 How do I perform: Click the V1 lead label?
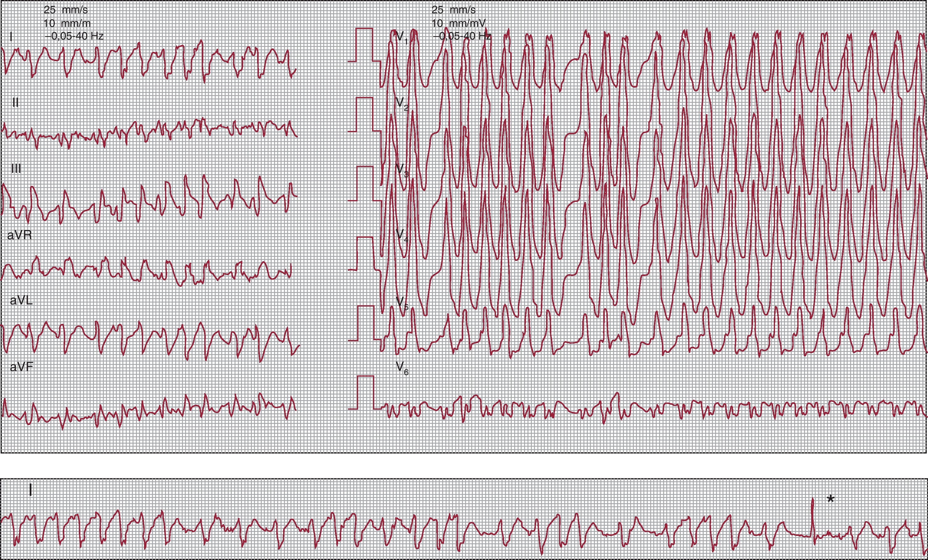coord(402,37)
